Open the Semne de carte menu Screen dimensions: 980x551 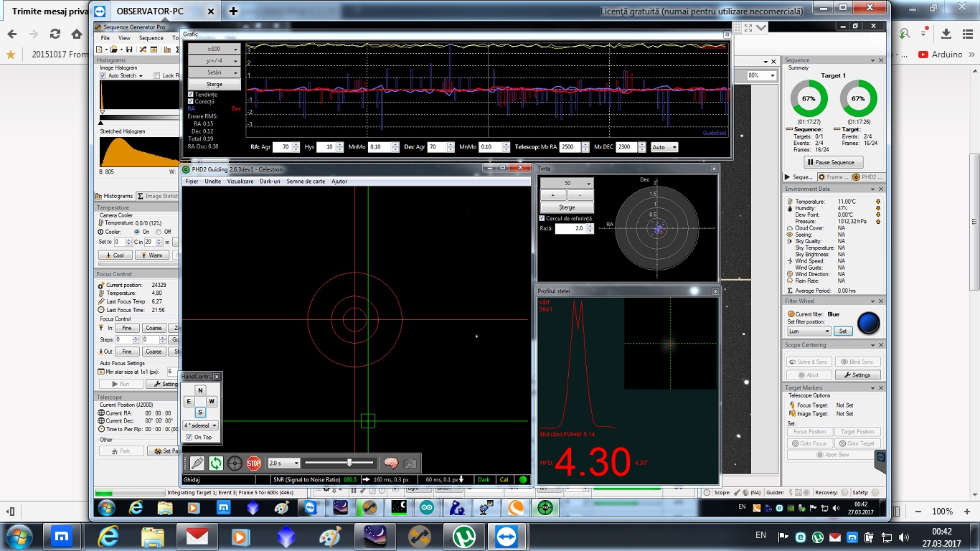tap(306, 182)
